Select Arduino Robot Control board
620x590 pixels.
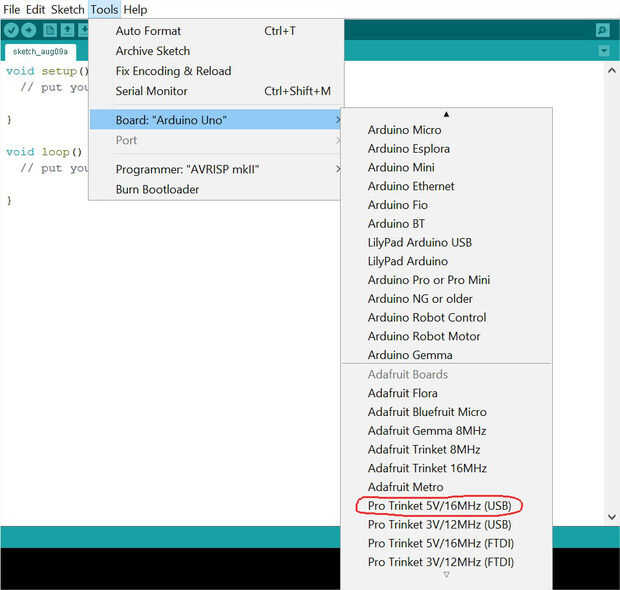tap(446, 318)
